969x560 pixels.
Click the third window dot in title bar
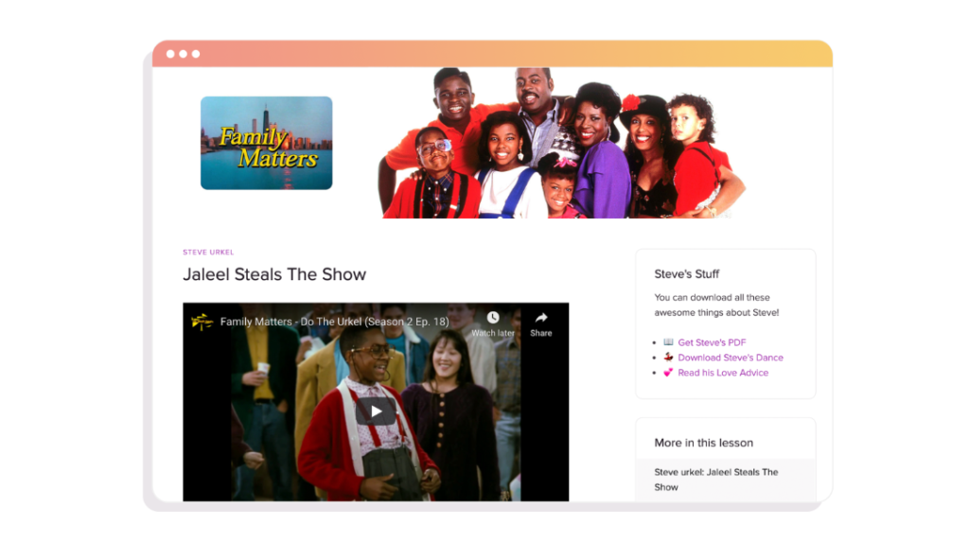[x=196, y=54]
